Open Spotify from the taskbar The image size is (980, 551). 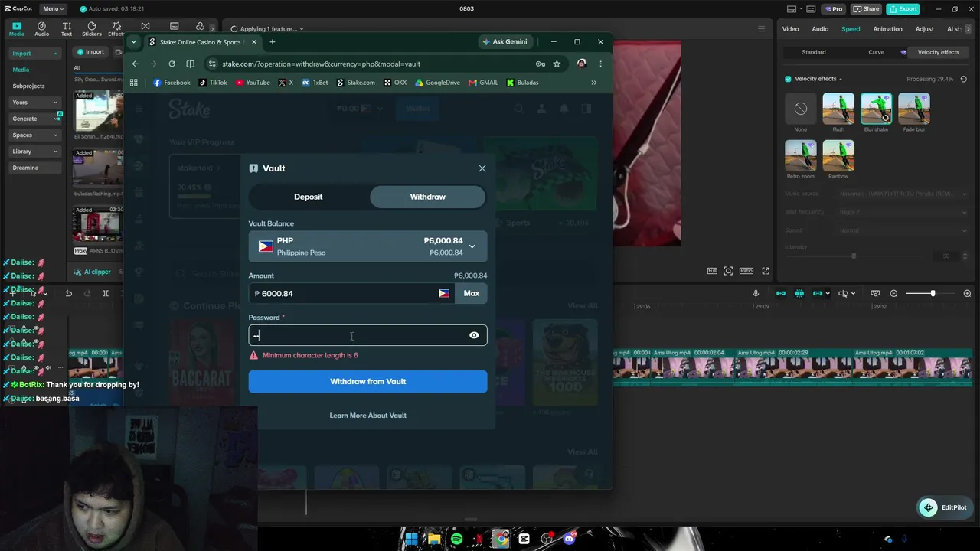(456, 539)
